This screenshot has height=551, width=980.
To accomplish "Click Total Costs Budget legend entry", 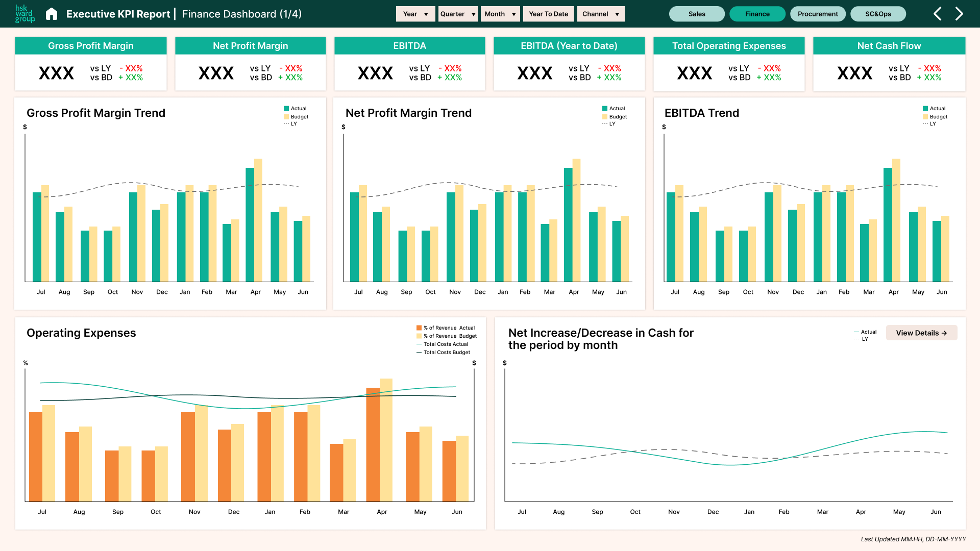I will pyautogui.click(x=444, y=353).
